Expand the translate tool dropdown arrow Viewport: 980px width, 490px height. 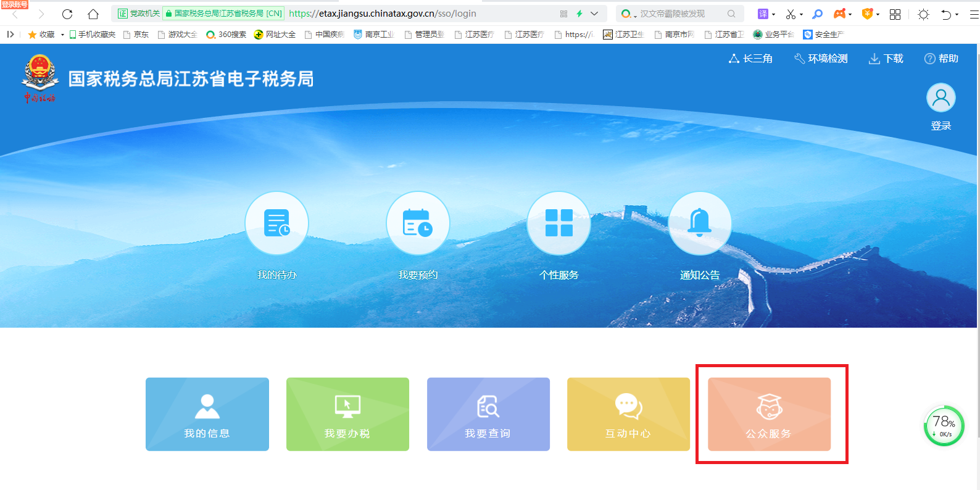773,14
